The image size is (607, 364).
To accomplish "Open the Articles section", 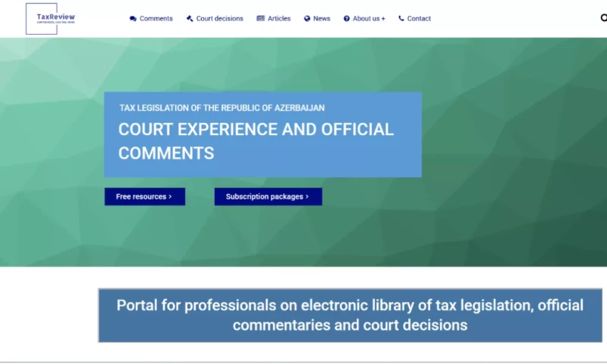I will point(279,18).
